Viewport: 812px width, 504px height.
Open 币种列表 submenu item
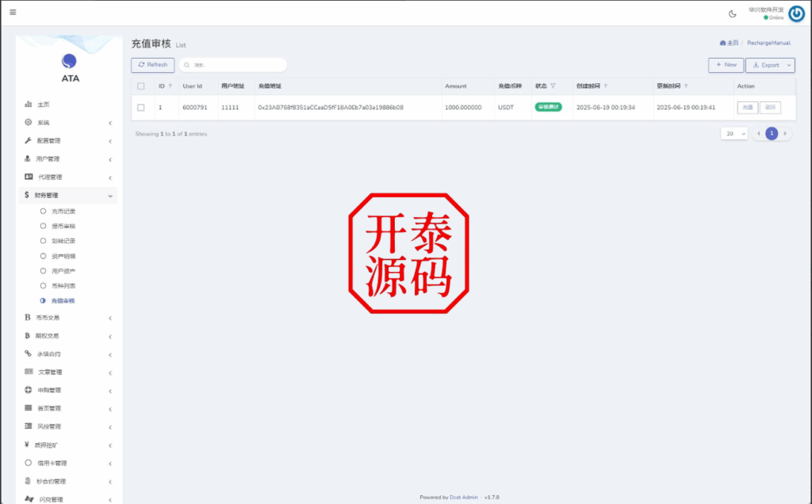coord(63,285)
